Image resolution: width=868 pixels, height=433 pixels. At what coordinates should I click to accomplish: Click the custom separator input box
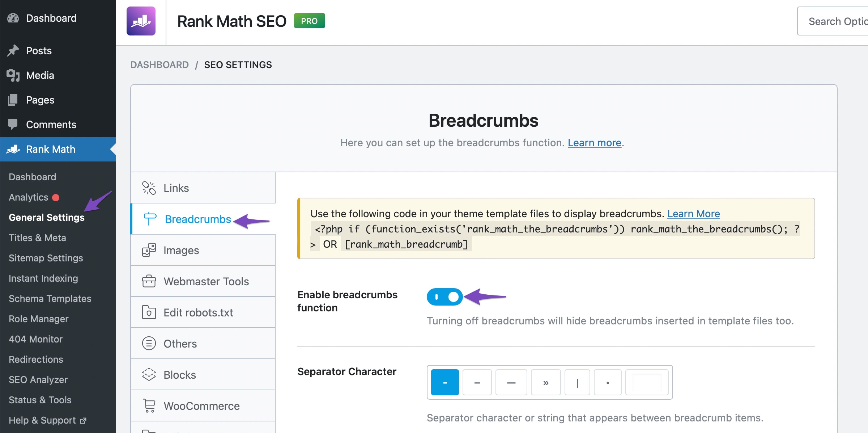pyautogui.click(x=646, y=382)
